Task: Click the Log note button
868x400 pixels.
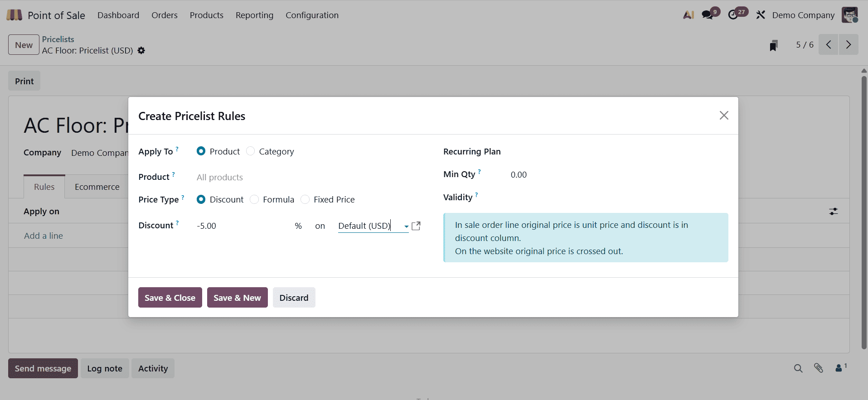Action: (x=105, y=368)
